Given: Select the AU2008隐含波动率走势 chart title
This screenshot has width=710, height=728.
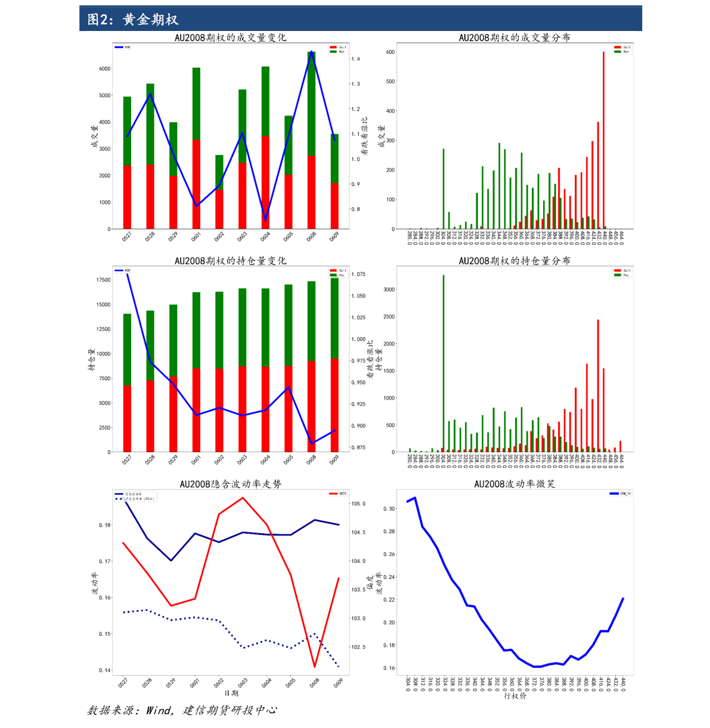Looking at the screenshot, I should pos(230,484).
